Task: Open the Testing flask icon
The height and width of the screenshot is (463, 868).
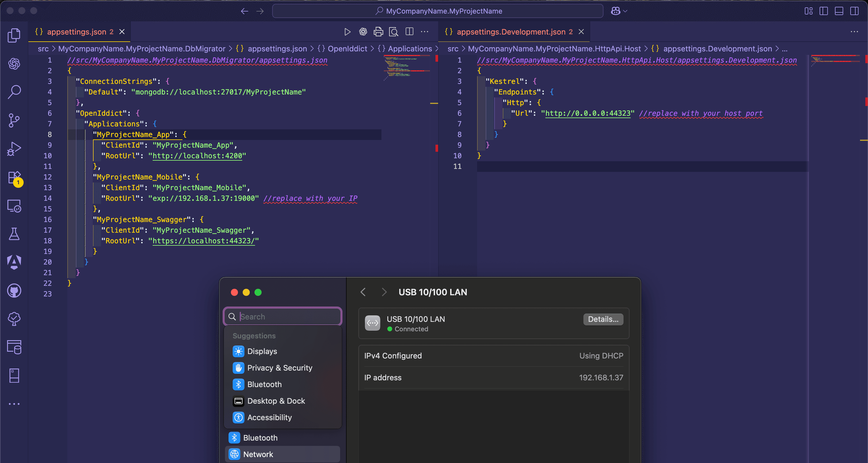Action: click(14, 234)
